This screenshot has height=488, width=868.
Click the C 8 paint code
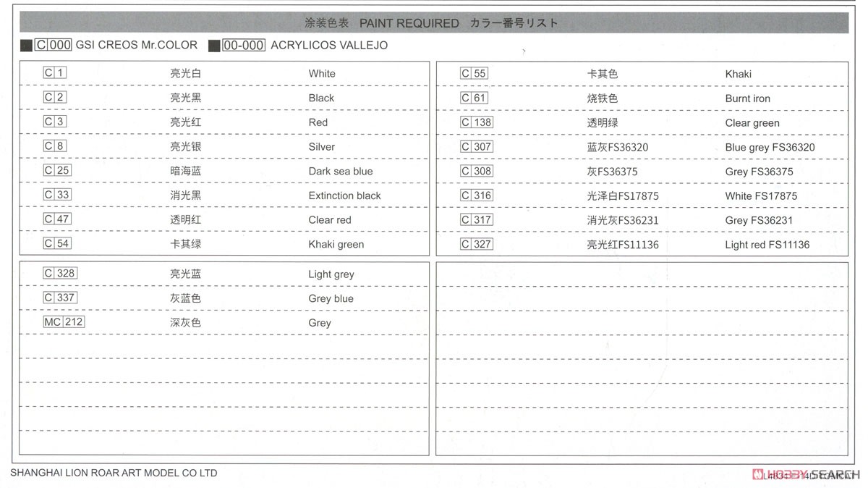(x=55, y=146)
